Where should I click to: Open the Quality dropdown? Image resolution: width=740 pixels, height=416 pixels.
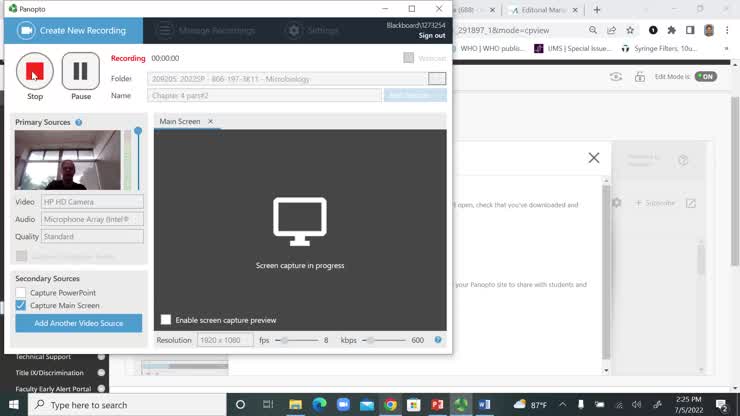tap(92, 237)
